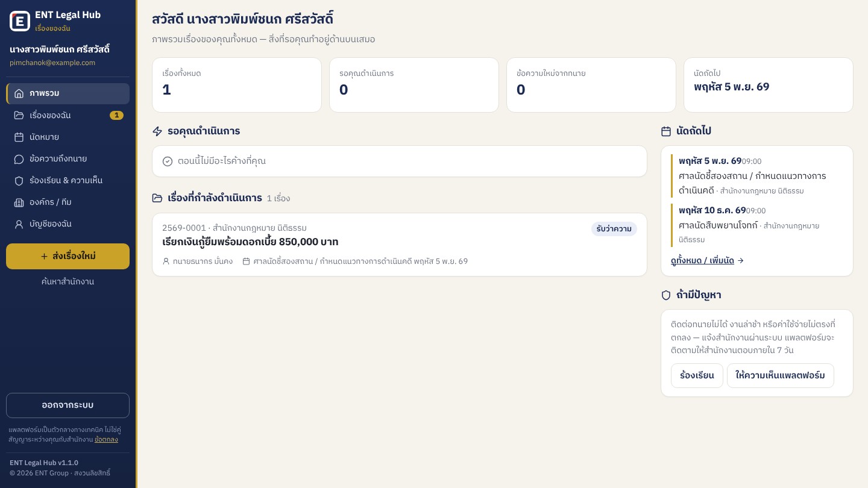Click the lightning bolt icon beside รอคุณดำเนินการ heading
Viewport: 868px width, 488px height.
pyautogui.click(x=157, y=131)
